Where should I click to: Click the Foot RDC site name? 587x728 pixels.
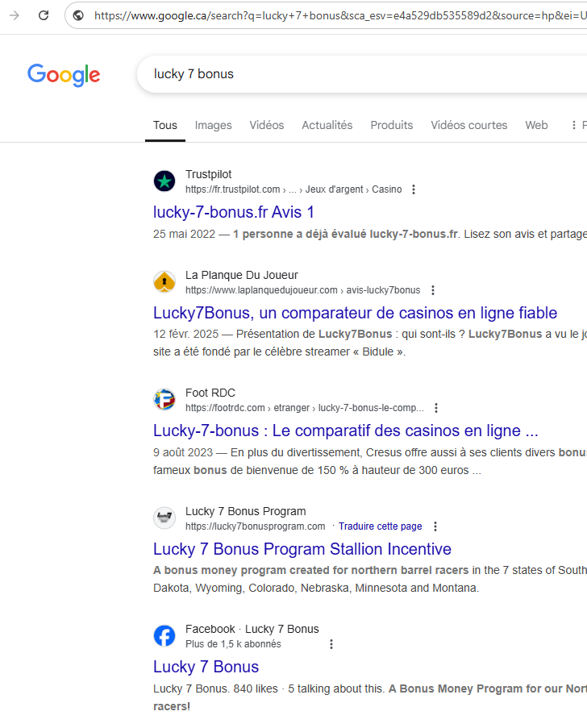[x=210, y=393]
